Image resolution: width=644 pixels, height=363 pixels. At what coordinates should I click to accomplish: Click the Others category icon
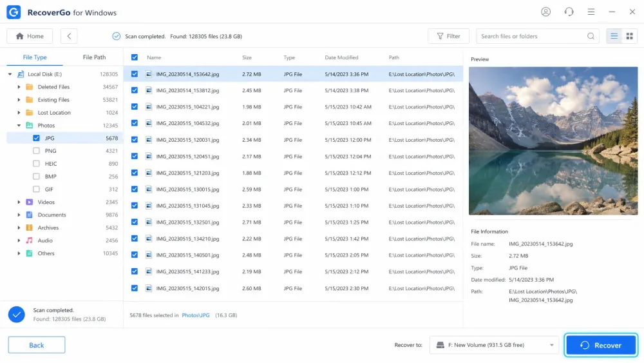pos(29,253)
